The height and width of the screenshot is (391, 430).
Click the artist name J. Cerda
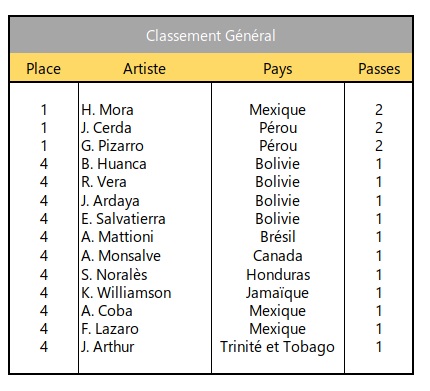(x=106, y=128)
